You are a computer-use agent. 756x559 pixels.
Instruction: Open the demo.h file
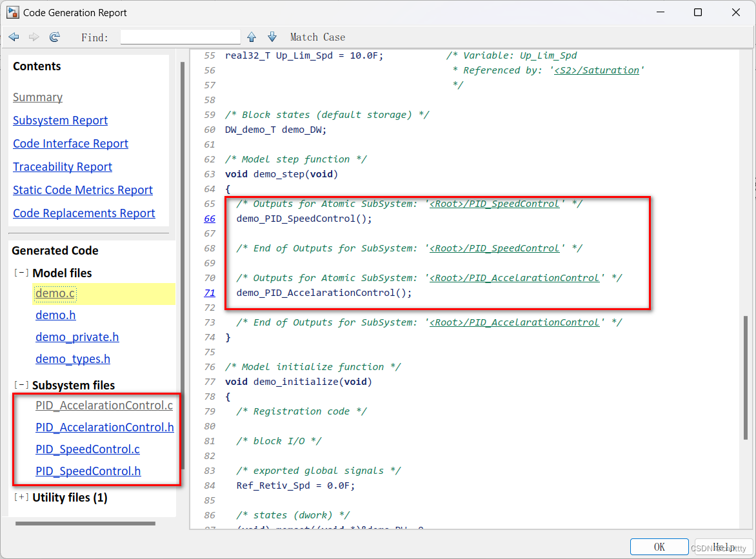point(55,315)
